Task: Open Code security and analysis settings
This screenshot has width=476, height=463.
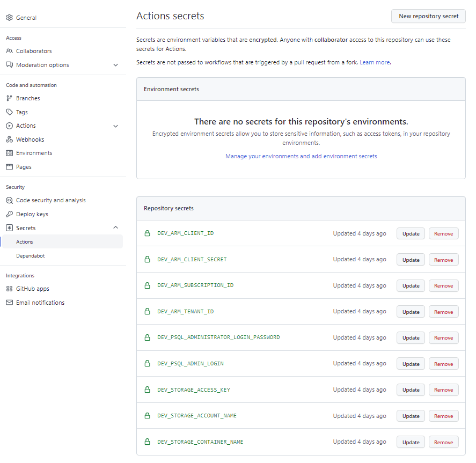Action: click(x=50, y=200)
